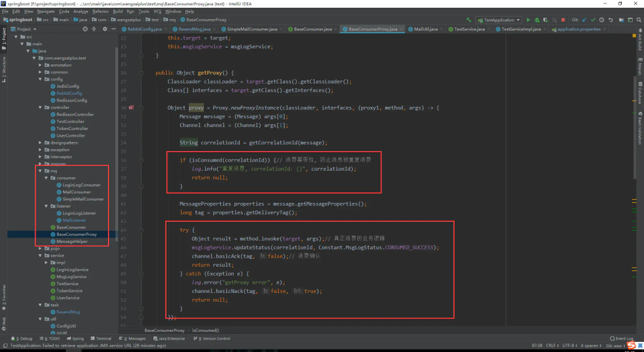Open the Structure tool window on the left strip
This screenshot has height=352, width=644.
tap(4, 70)
